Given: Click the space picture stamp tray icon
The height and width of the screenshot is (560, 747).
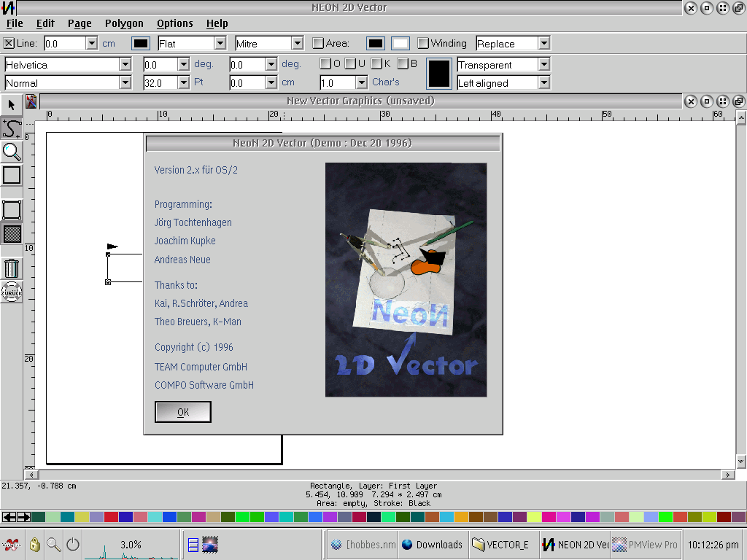Looking at the screenshot, I should tap(210, 544).
